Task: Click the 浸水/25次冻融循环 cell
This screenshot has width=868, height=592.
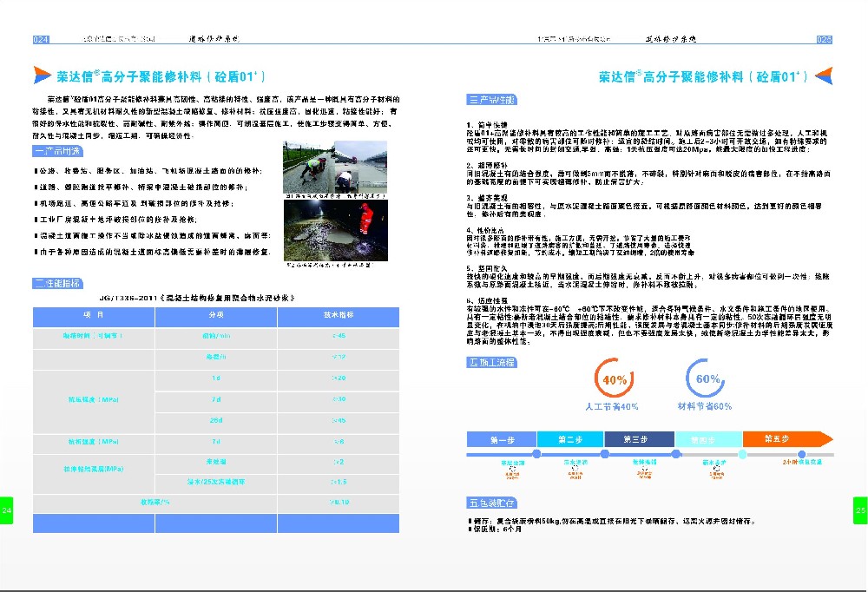Action: pos(216,483)
